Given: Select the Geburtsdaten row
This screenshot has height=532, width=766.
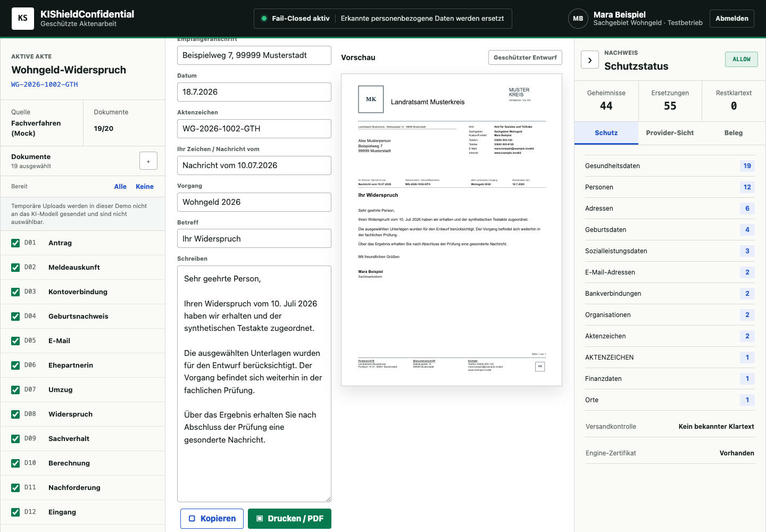Looking at the screenshot, I should [670, 230].
